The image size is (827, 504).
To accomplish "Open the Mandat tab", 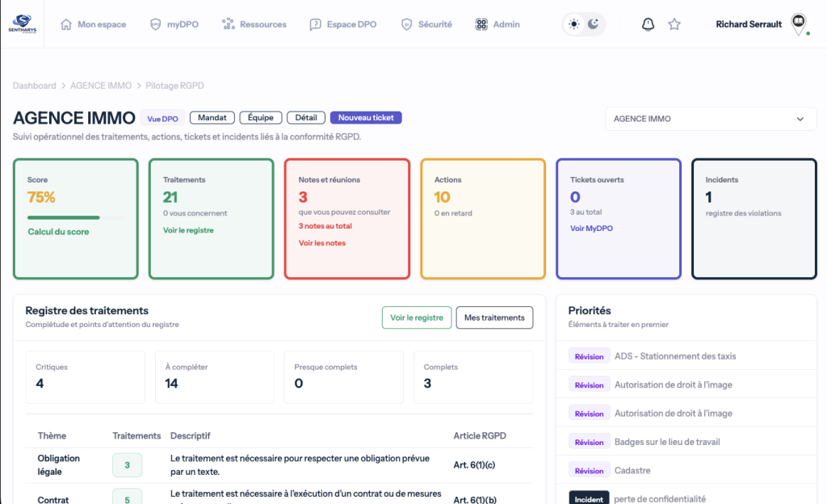I will pos(212,118).
